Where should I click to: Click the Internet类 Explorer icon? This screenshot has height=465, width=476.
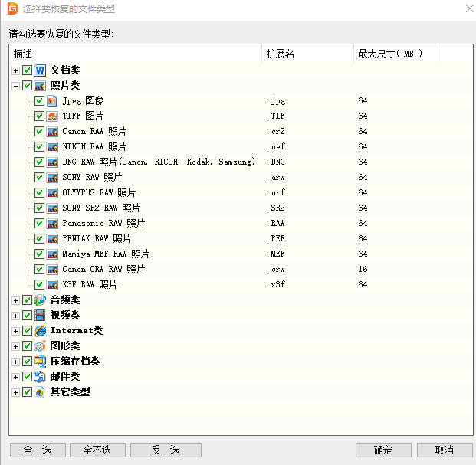point(40,331)
